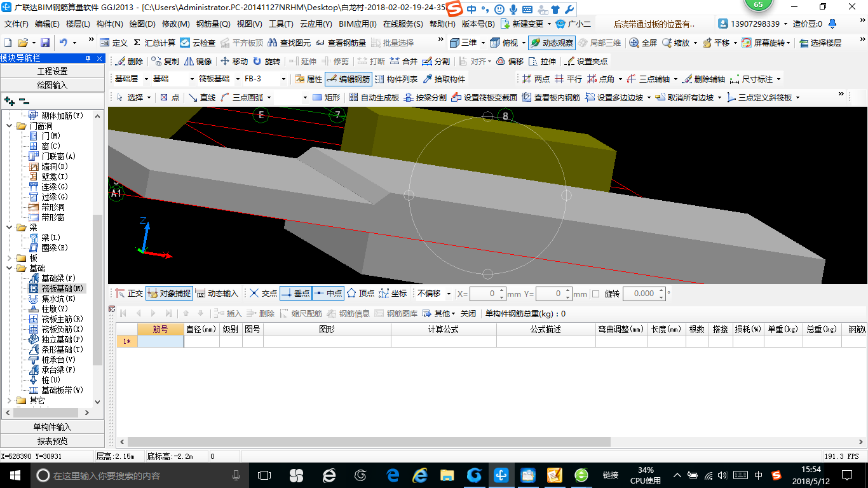Expand the 板 tree group
This screenshot has height=488, width=868.
[10, 258]
